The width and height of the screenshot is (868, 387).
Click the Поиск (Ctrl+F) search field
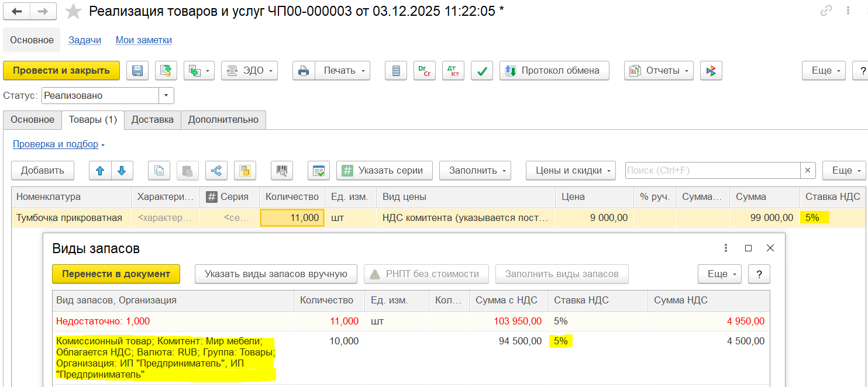pos(712,171)
